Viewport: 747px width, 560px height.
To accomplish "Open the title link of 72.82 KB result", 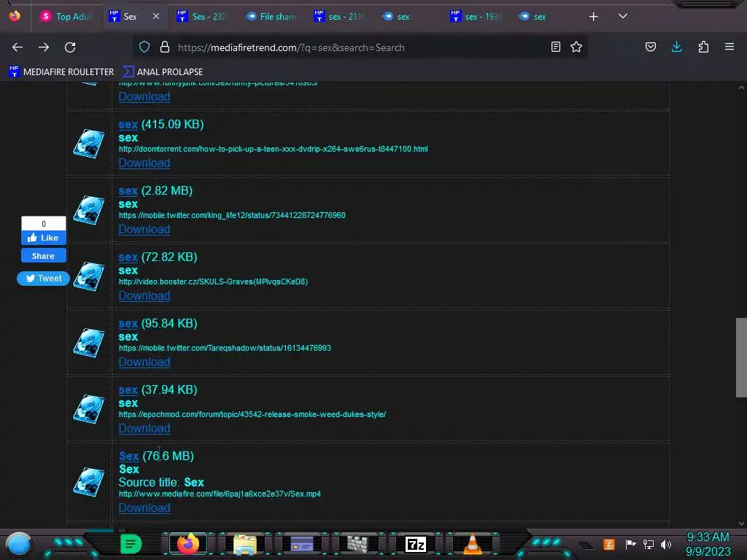I will pos(128,257).
